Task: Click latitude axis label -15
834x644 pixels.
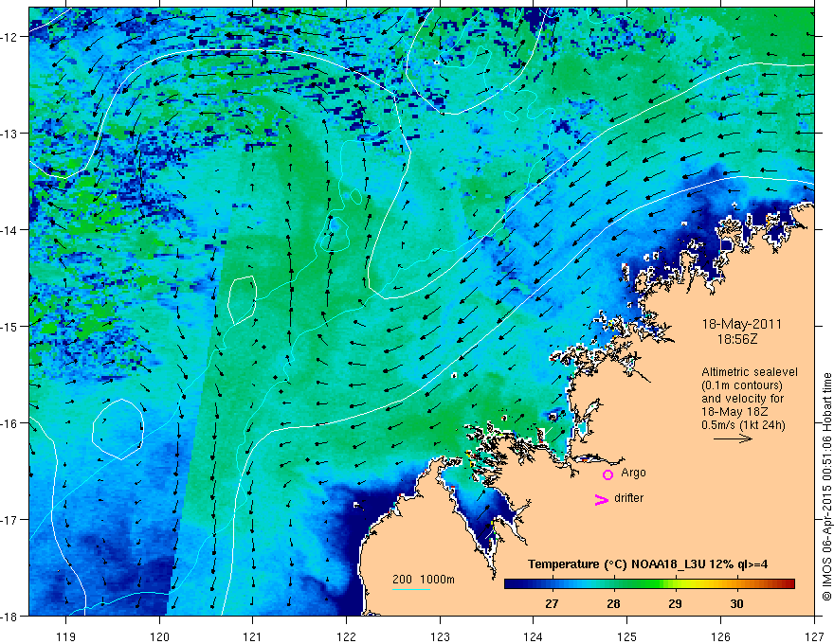Action: point(10,327)
